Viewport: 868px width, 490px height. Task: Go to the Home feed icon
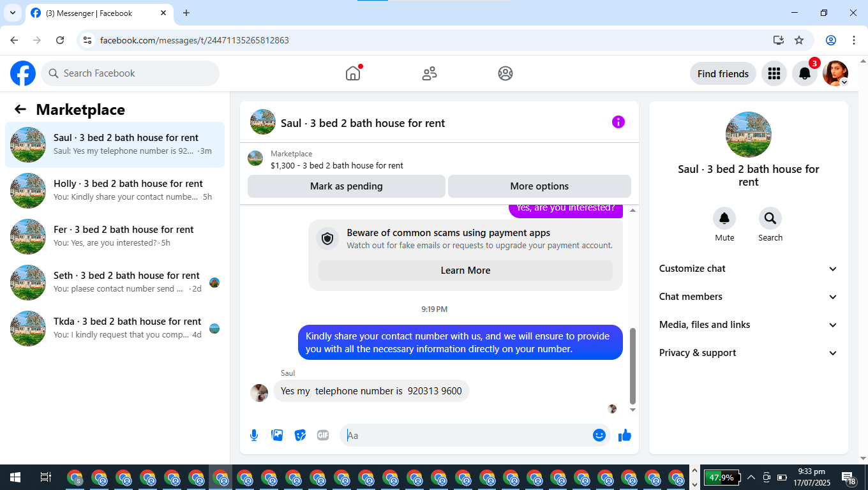pos(353,73)
